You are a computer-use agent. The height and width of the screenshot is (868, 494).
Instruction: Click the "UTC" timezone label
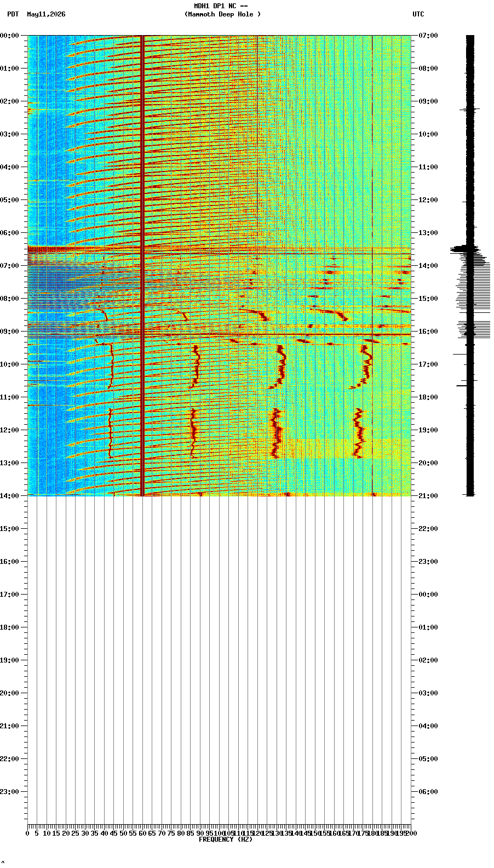pos(418,14)
